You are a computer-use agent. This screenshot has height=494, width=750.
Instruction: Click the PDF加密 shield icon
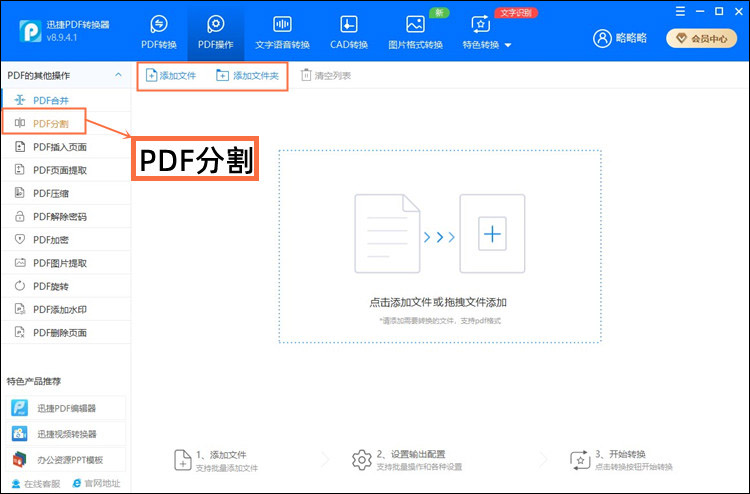(x=20, y=239)
